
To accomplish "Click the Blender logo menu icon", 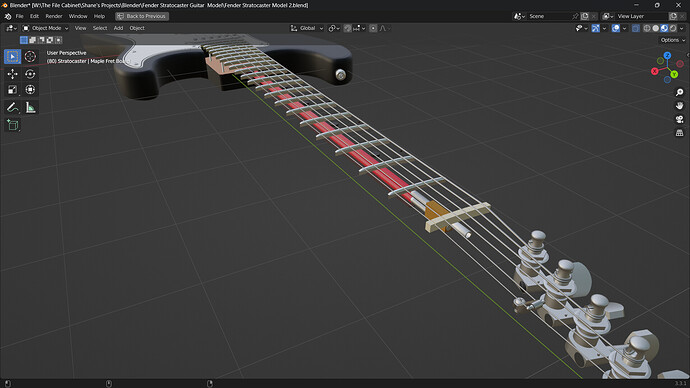I will click(8, 16).
